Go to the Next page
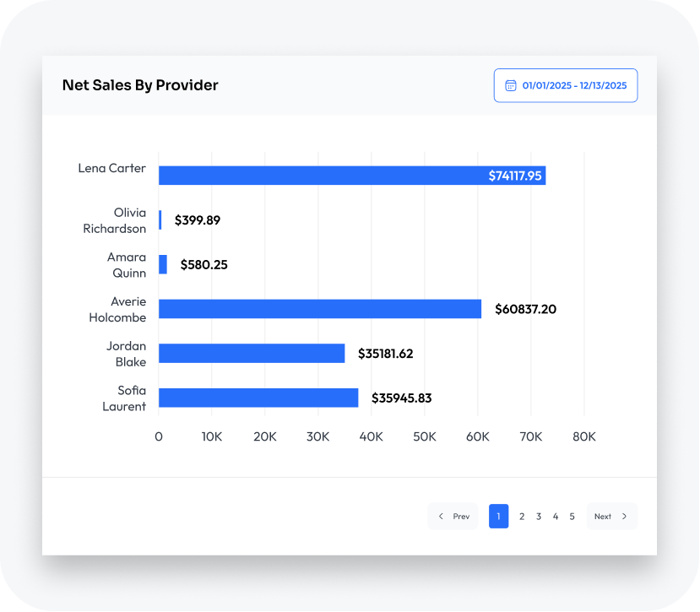 [611, 517]
